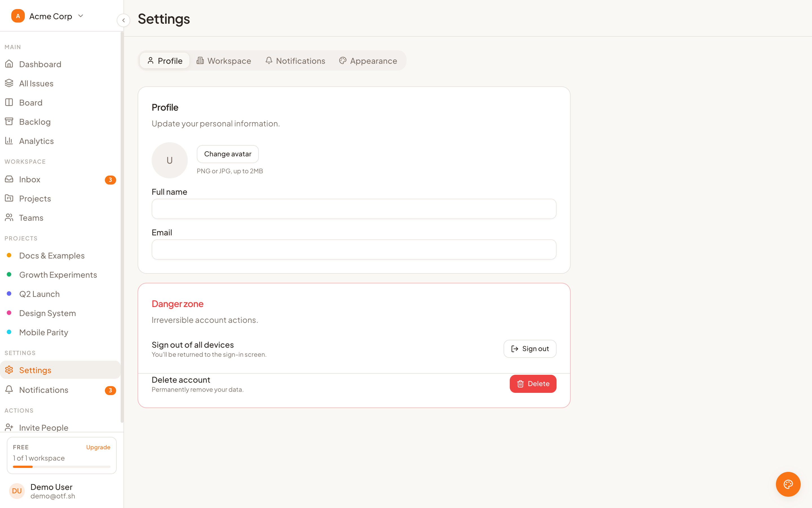This screenshot has height=508, width=812.
Task: Click the Change avatar button
Action: [228, 154]
